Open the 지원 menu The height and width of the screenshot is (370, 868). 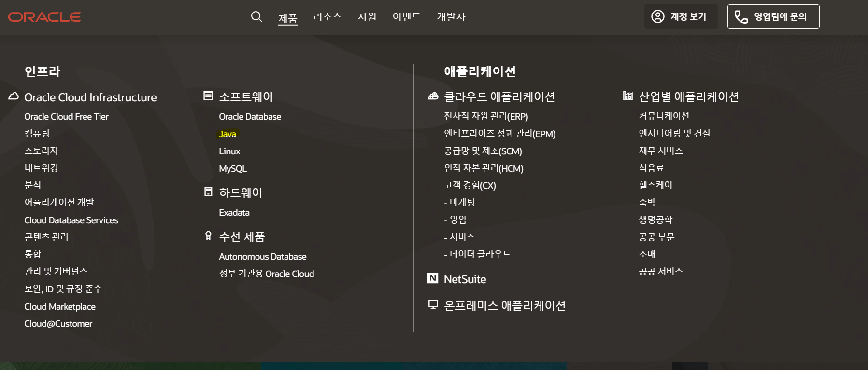point(367,17)
